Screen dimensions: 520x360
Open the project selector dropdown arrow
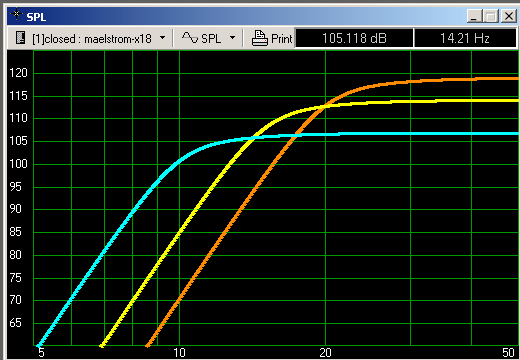(x=162, y=38)
